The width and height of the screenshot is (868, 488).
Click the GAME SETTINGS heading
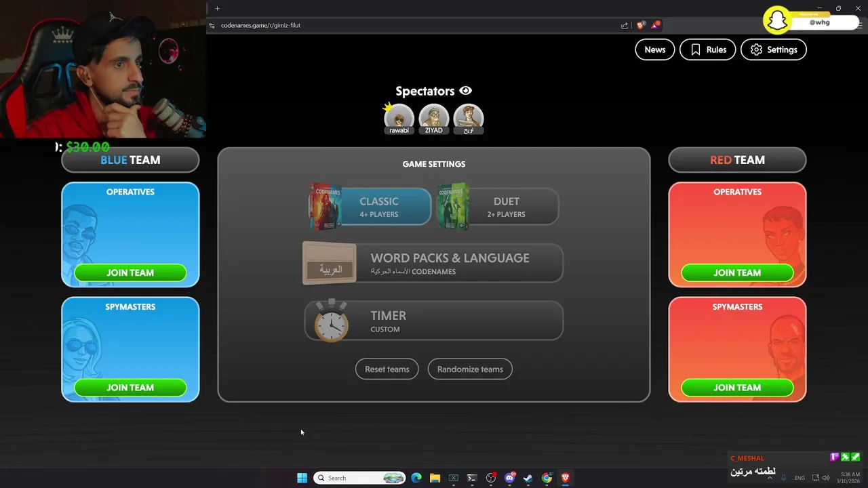[434, 164]
